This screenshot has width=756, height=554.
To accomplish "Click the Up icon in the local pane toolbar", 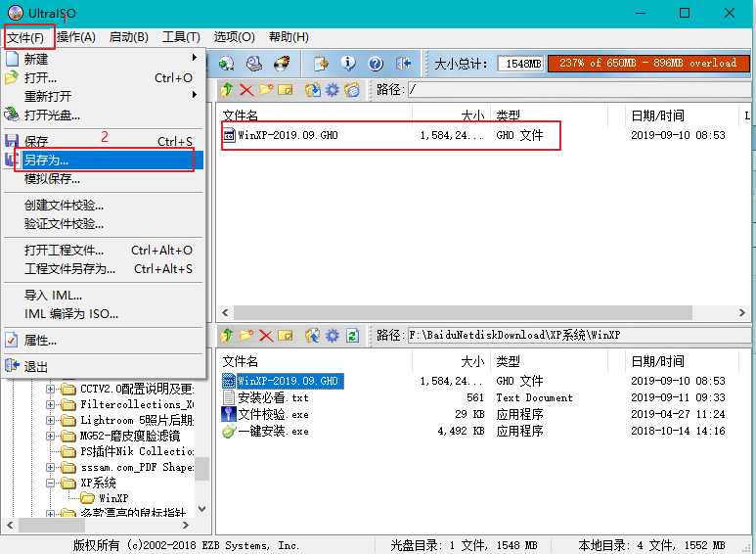I will pyautogui.click(x=227, y=335).
